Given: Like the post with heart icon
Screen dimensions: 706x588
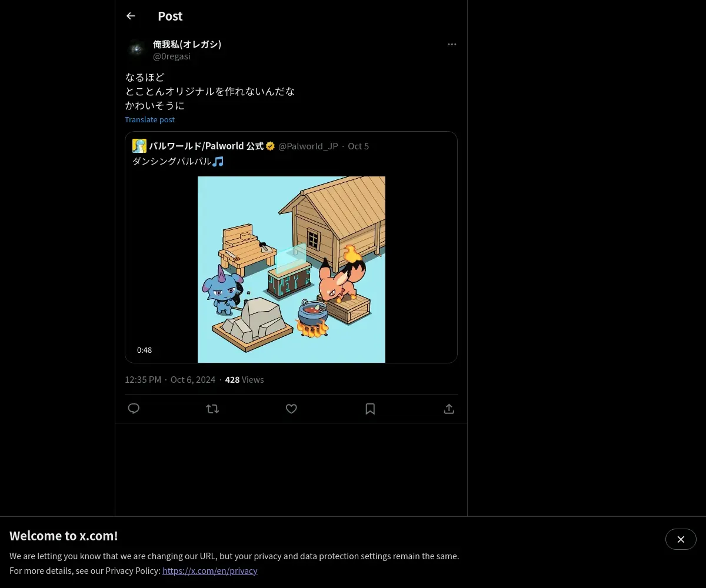Looking at the screenshot, I should pos(291,409).
